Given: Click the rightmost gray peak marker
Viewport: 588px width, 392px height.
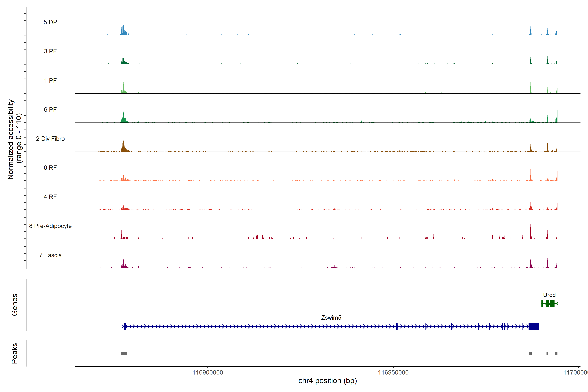Looking at the screenshot, I should 556,353.
